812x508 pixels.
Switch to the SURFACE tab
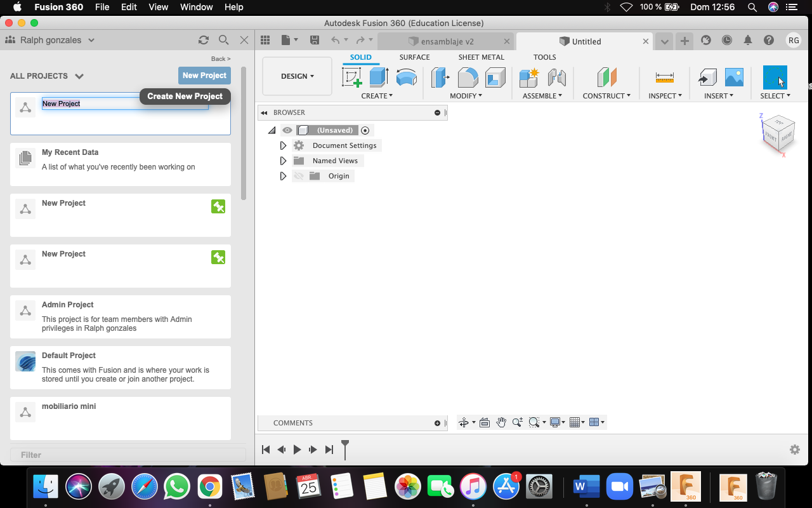[x=414, y=57]
